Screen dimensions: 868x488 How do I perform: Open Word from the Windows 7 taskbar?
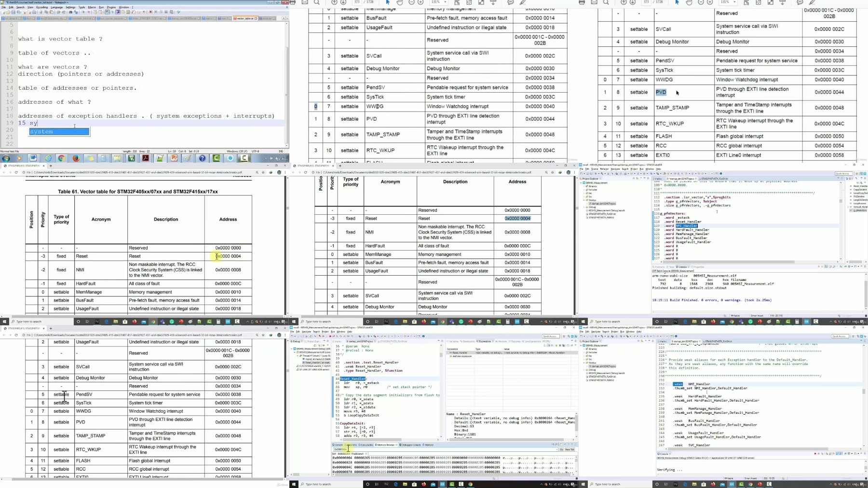(33, 158)
